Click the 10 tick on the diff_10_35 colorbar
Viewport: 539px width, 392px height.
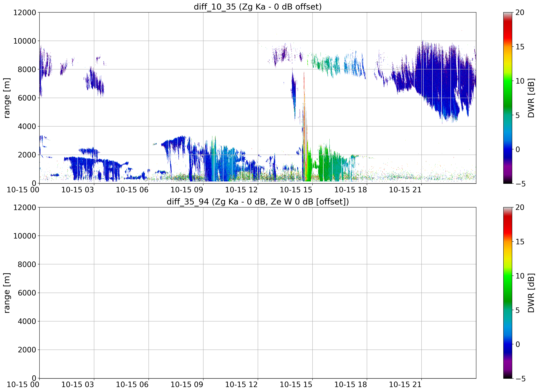520,81
